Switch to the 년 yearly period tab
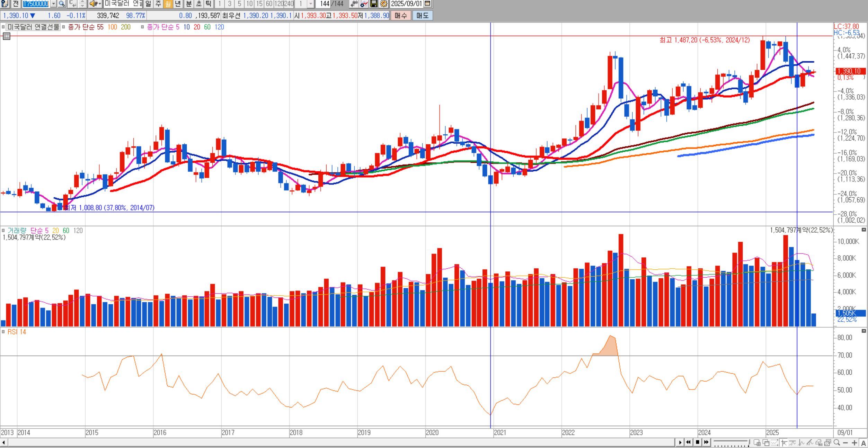The width and height of the screenshot is (868, 448). 178,4
